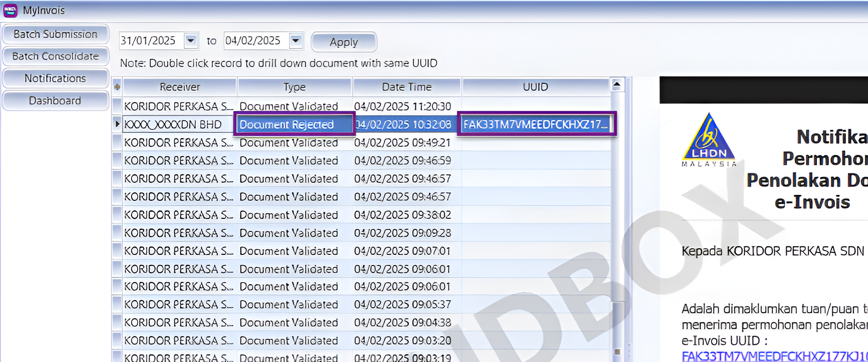Open Batch Submission section

pos(55,34)
